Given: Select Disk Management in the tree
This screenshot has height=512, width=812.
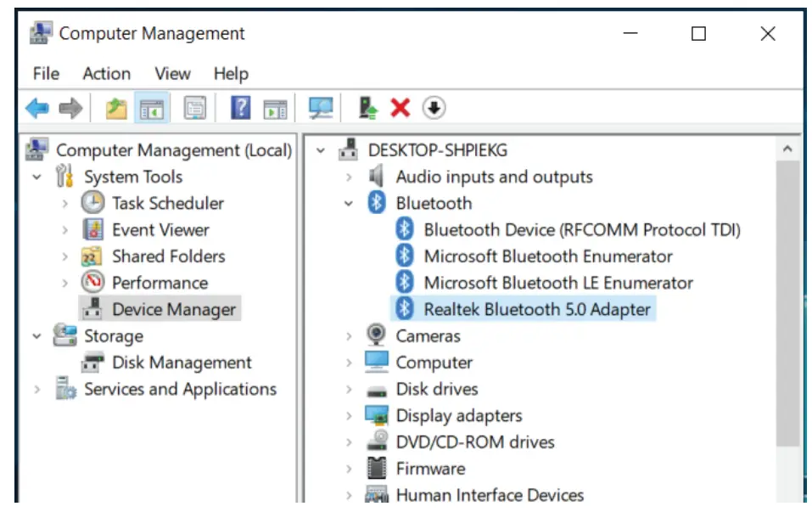Looking at the screenshot, I should coord(182,363).
